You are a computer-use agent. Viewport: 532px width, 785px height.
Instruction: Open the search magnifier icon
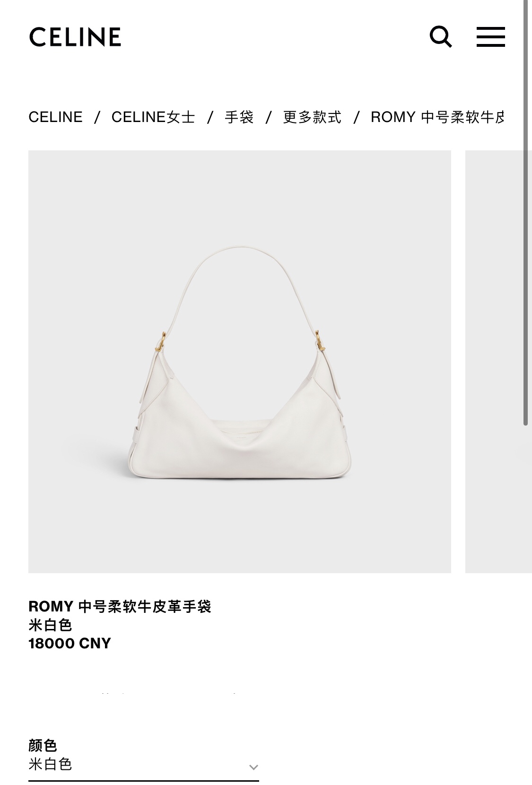pos(441,36)
